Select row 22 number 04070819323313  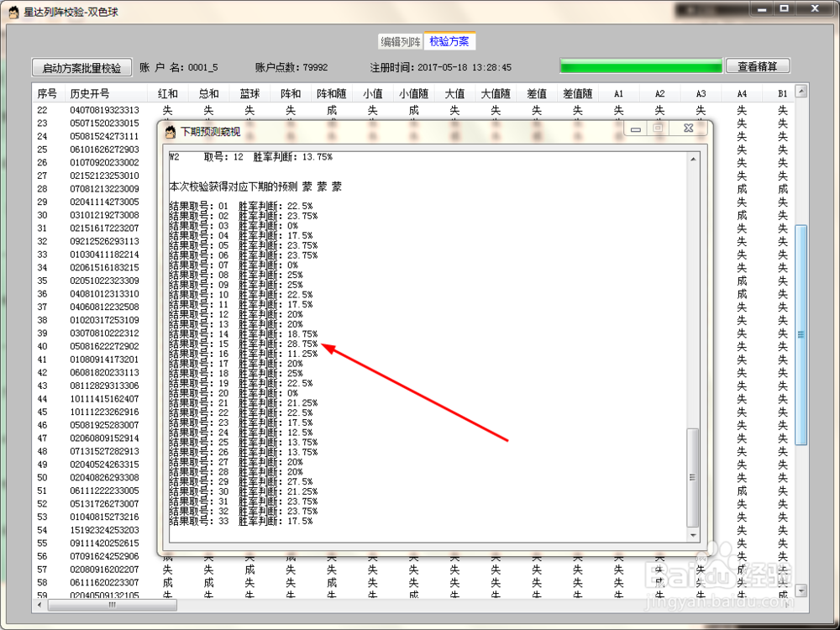[104, 110]
